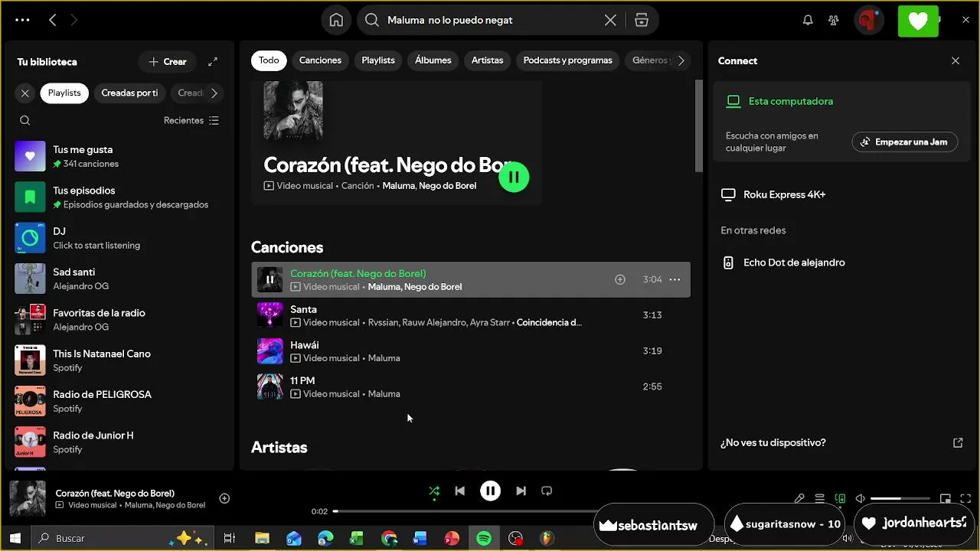This screenshot has height=551, width=980.
Task: Switch to Podcasts y programas tab
Action: click(568, 60)
